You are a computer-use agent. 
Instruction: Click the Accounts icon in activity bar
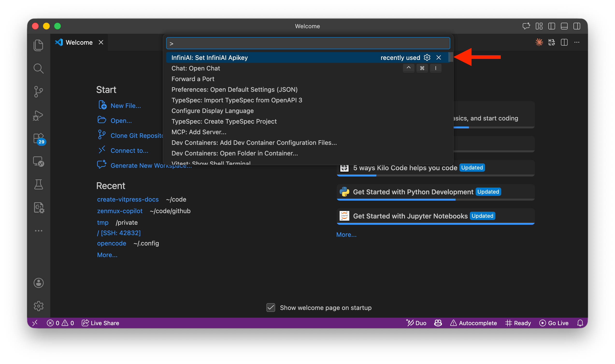[x=39, y=283]
